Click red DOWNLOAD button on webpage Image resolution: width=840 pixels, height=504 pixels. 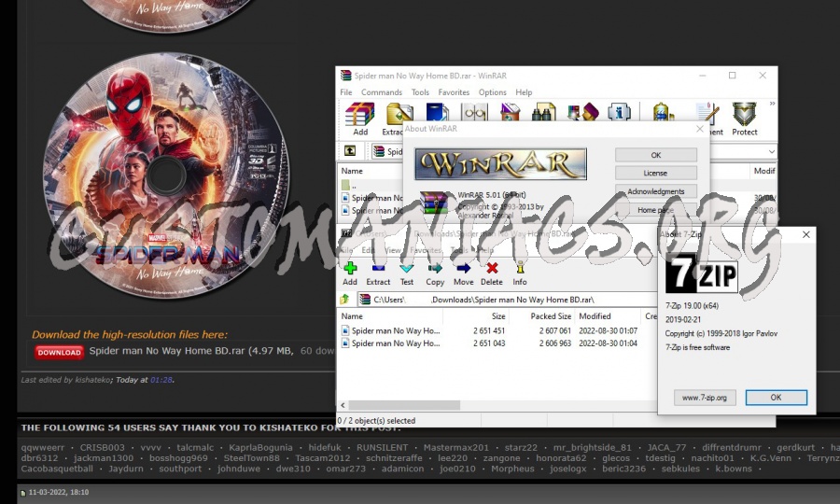59,352
